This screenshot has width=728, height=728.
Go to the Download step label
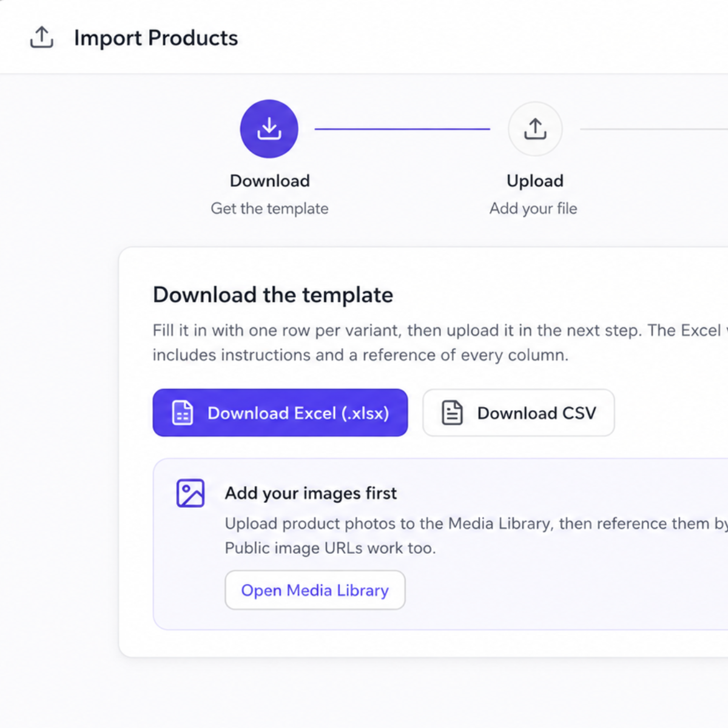(x=270, y=181)
